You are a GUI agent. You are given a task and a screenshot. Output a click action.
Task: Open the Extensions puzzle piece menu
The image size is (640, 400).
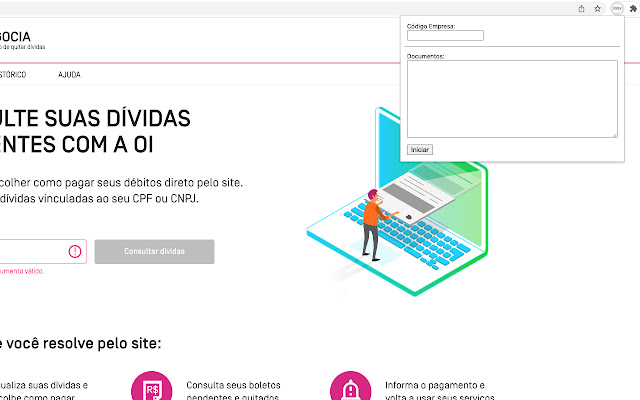pos(633,9)
